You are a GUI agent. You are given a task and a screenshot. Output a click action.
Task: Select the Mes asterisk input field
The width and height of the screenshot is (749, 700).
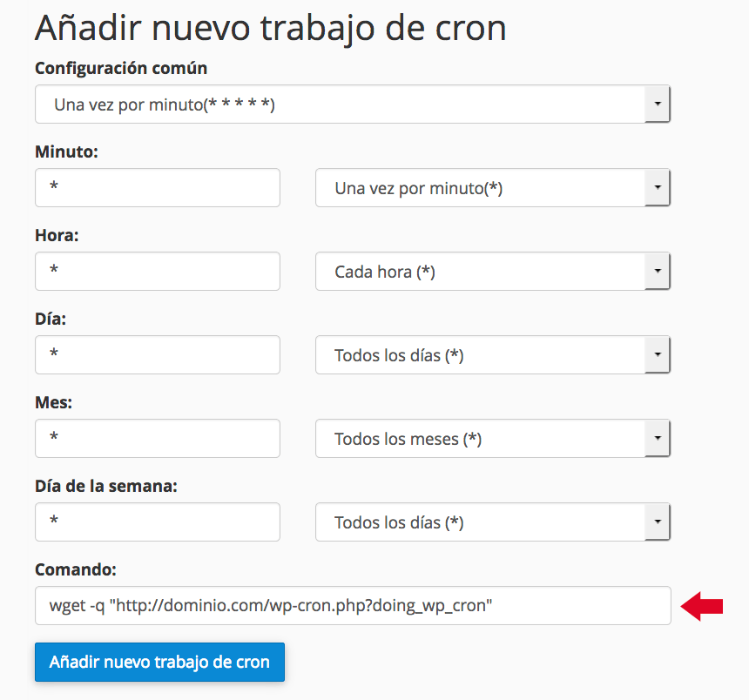157,438
